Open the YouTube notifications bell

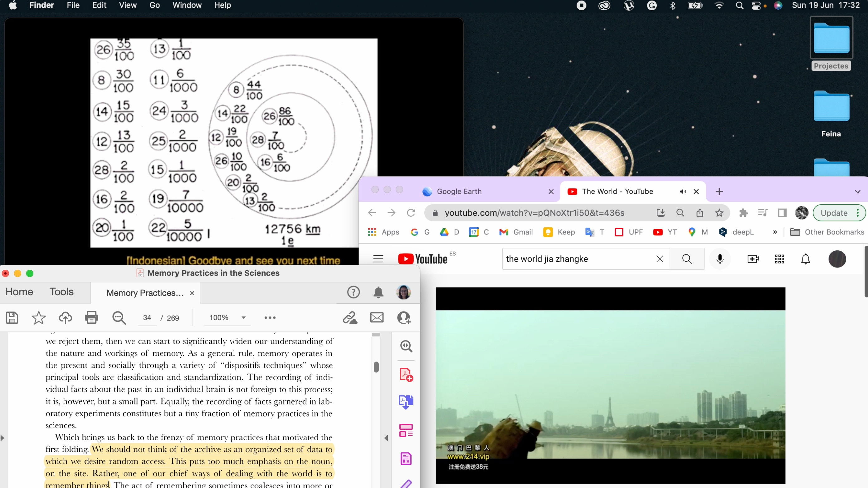pyautogui.click(x=805, y=259)
